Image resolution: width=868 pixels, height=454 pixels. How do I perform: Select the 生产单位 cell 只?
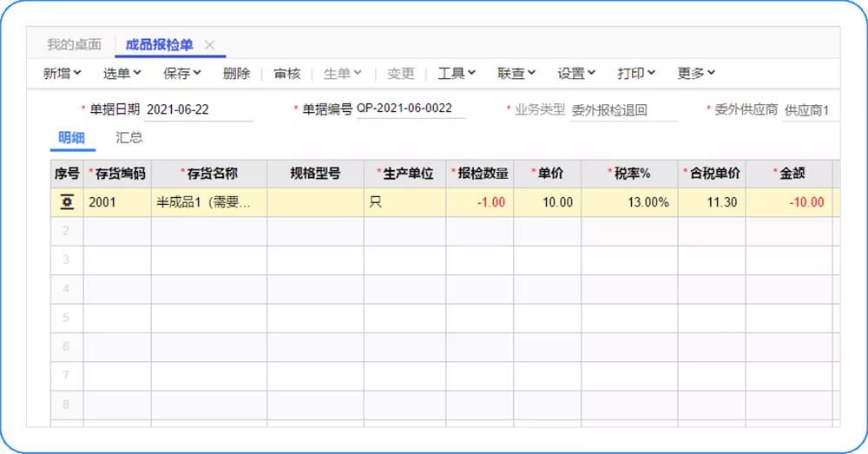click(405, 202)
